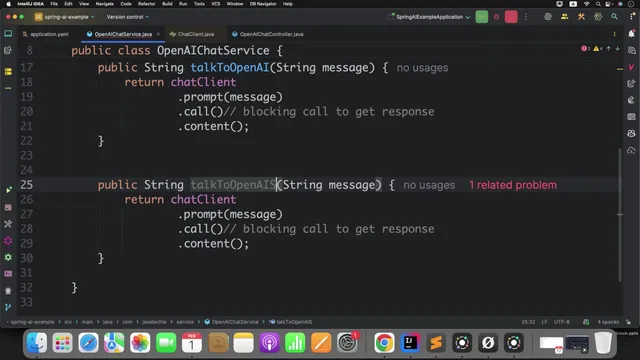Click the warnings count triangle indicator
Screen dimensions: 640x360
point(598,49)
